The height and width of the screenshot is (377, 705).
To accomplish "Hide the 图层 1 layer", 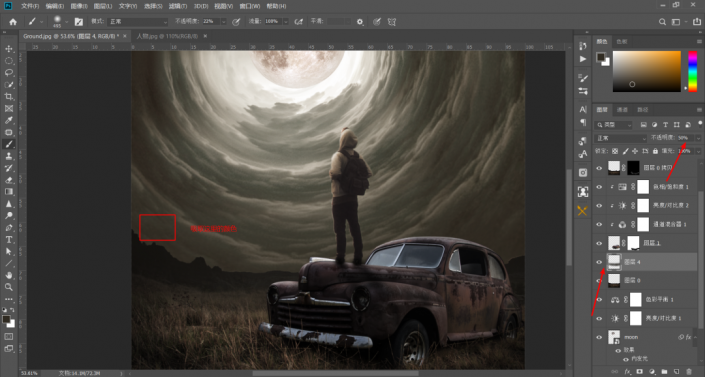I will coord(599,243).
